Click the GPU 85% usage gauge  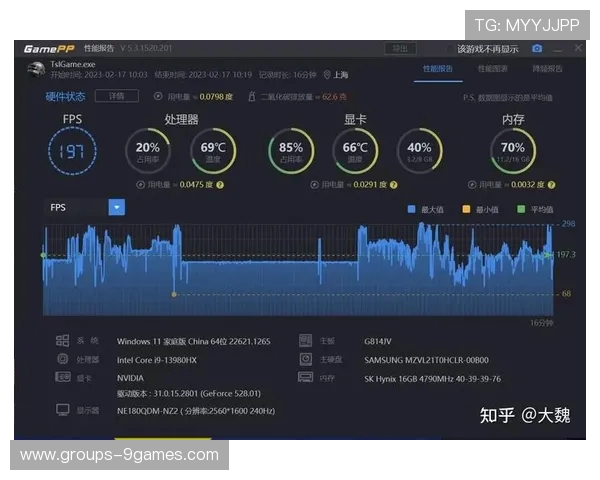click(291, 151)
